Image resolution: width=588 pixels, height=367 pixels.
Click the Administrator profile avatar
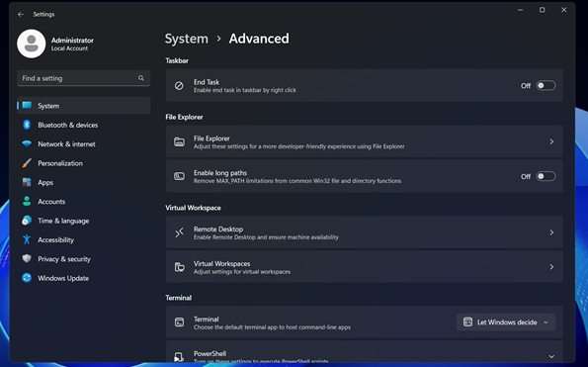pyautogui.click(x=31, y=44)
